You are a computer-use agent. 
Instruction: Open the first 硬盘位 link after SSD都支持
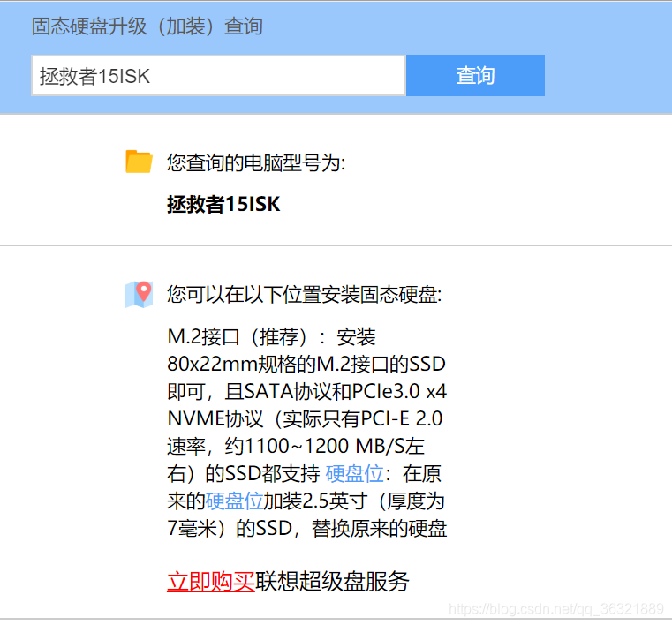point(354,474)
